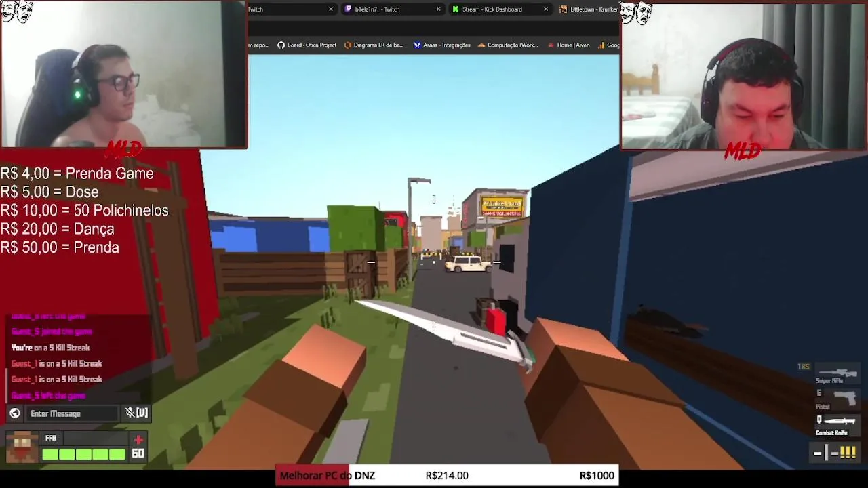
Task: Click the FFA game mode label
Action: click(51, 439)
